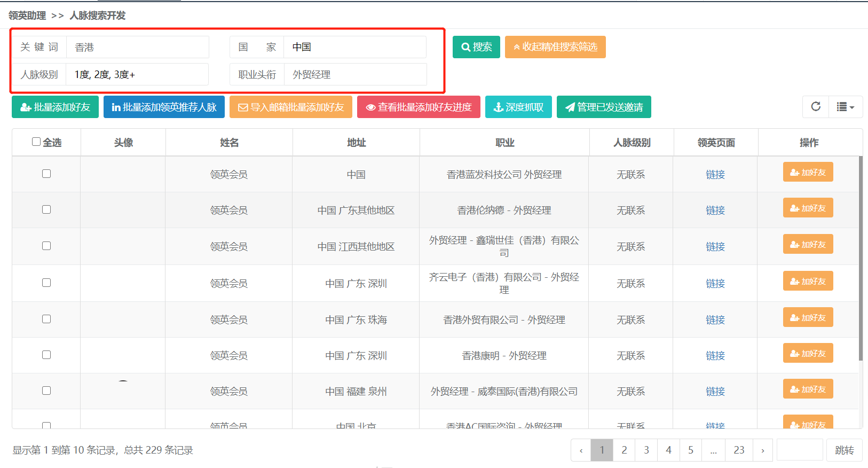This screenshot has width=868, height=468.
Task: Click the 姓名 column header
Action: pyautogui.click(x=229, y=143)
